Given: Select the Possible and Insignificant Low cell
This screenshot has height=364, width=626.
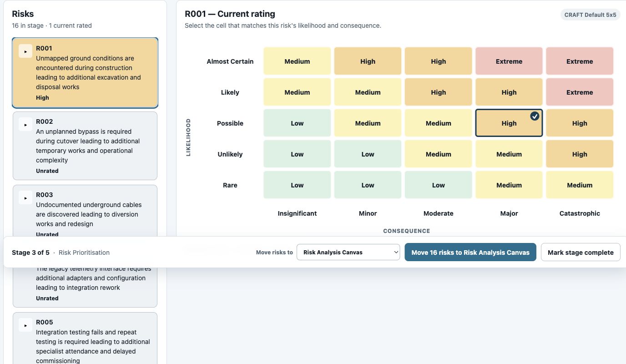Looking at the screenshot, I should pyautogui.click(x=297, y=123).
